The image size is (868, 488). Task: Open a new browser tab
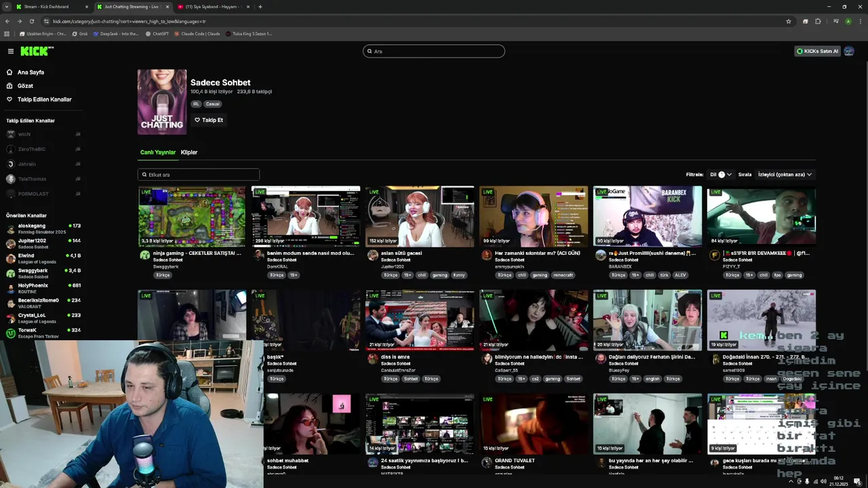coord(260,7)
